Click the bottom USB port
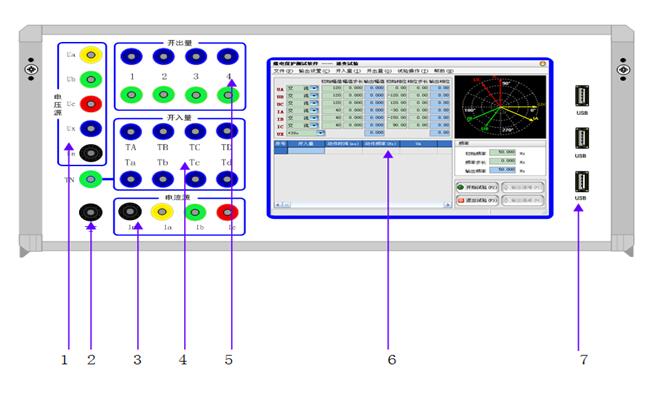Image resolution: width=660 pixels, height=397 pixels. pos(582,181)
